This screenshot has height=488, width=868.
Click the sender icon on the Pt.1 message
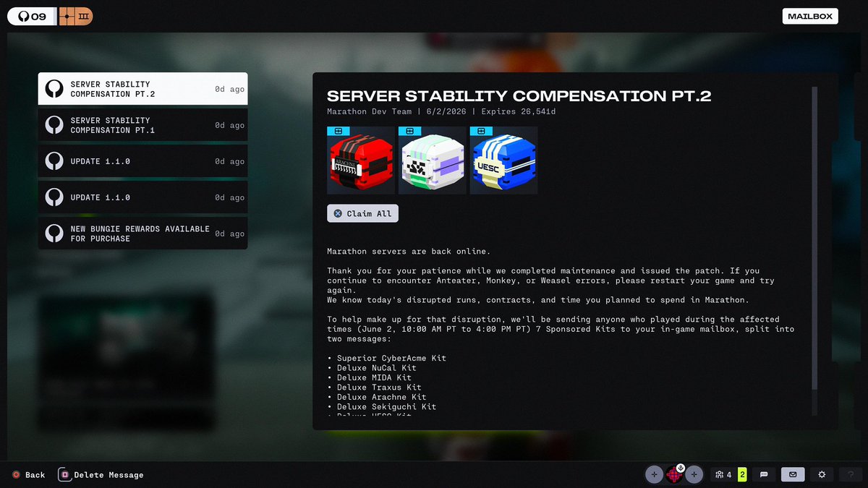pos(54,125)
